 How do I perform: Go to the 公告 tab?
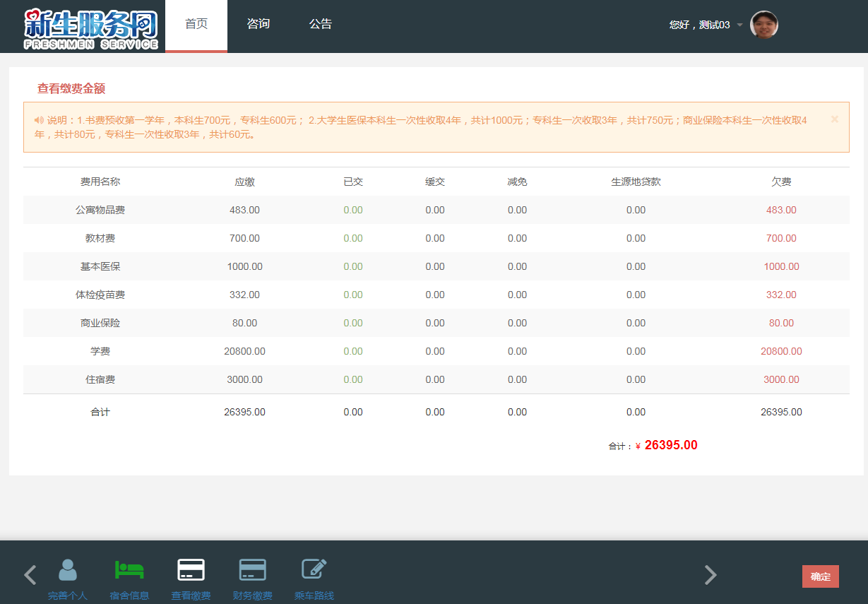tap(321, 24)
